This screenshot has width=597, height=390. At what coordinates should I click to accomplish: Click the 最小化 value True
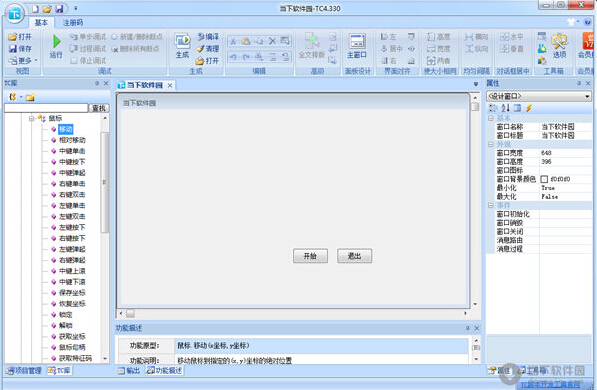(x=548, y=188)
